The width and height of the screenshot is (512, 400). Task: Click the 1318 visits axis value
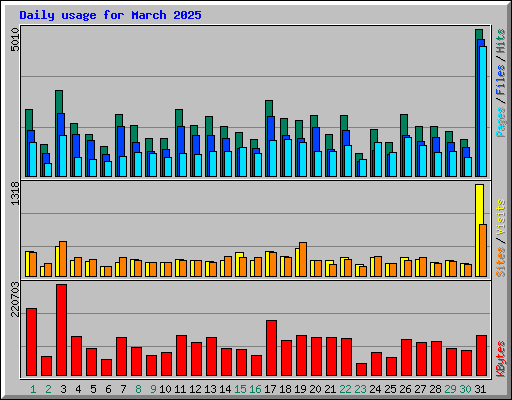point(15,193)
